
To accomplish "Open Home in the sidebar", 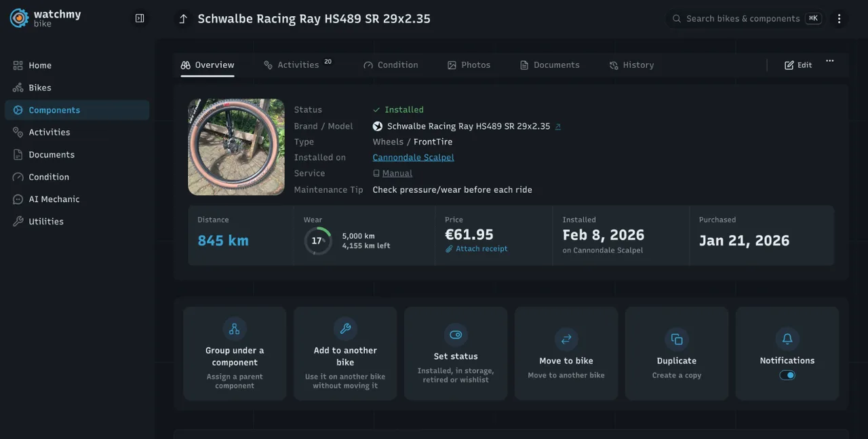I will [77, 65].
